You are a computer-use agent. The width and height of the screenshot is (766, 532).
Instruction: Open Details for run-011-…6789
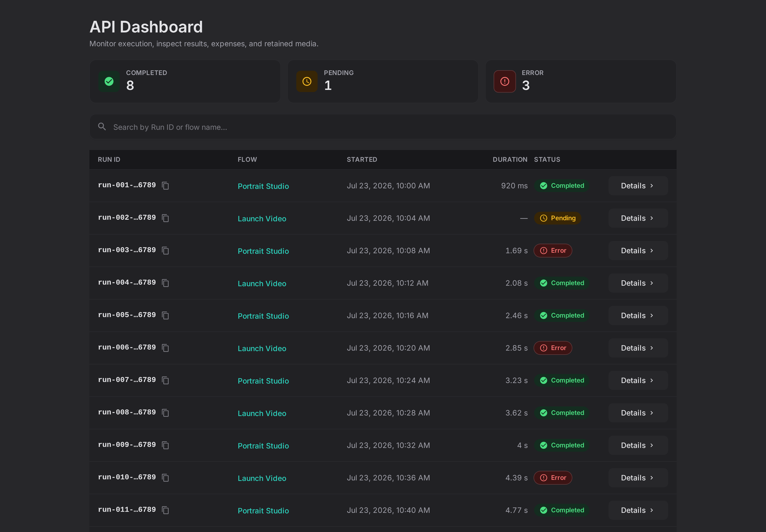click(638, 510)
